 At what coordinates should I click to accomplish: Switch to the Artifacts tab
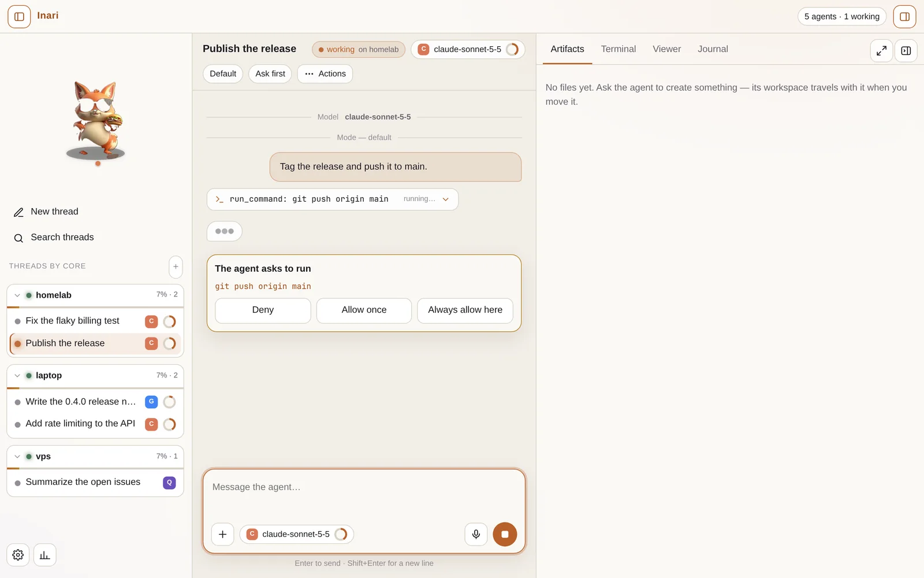pyautogui.click(x=567, y=50)
